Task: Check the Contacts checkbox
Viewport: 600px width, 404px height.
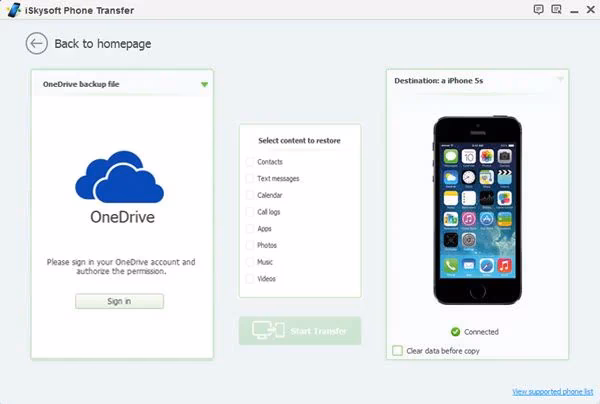Action: click(250, 162)
